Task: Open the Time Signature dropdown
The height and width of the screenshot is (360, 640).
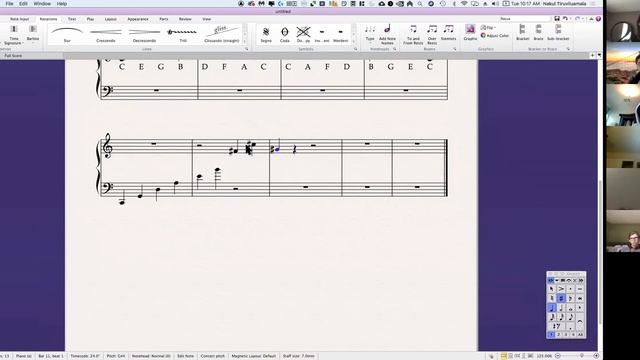Action: pyautogui.click(x=13, y=34)
